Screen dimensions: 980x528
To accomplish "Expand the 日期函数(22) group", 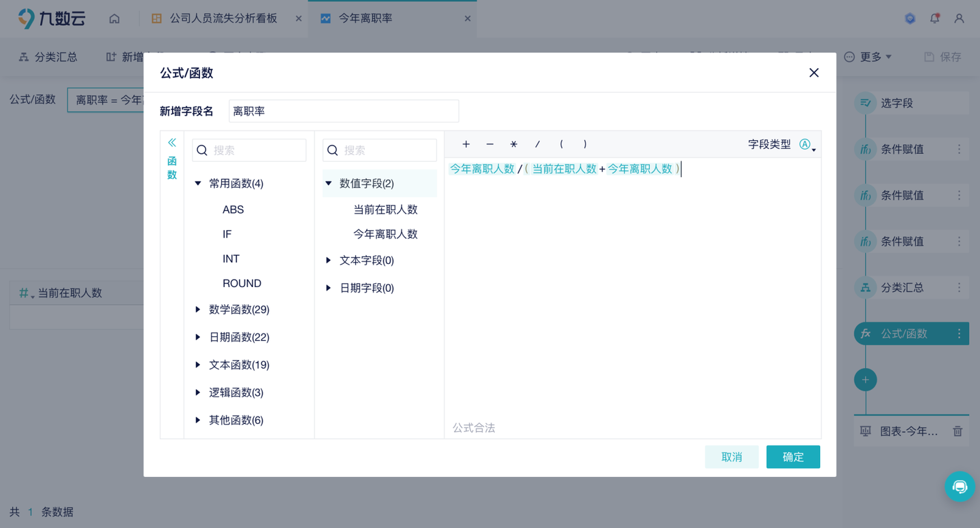I will [198, 337].
